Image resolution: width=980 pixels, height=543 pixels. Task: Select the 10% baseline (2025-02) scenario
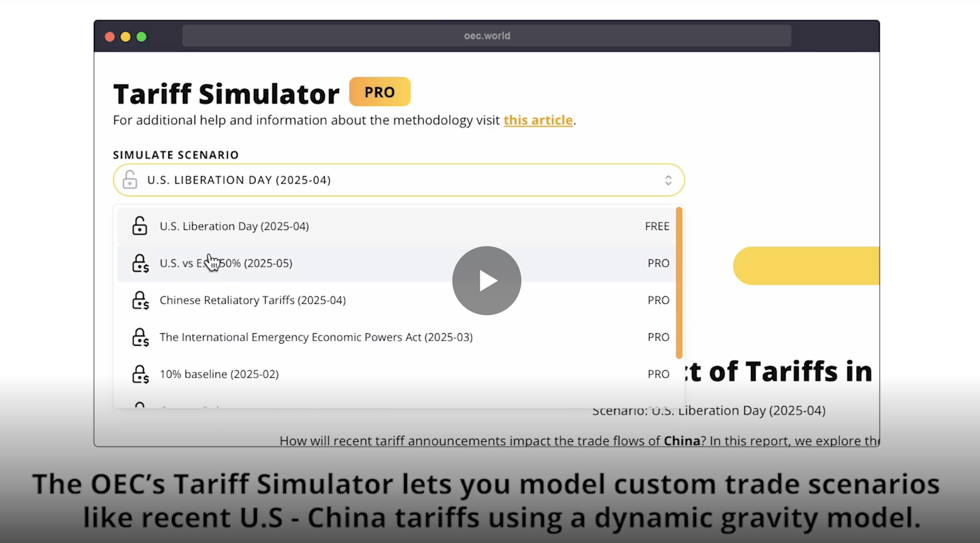coord(219,374)
